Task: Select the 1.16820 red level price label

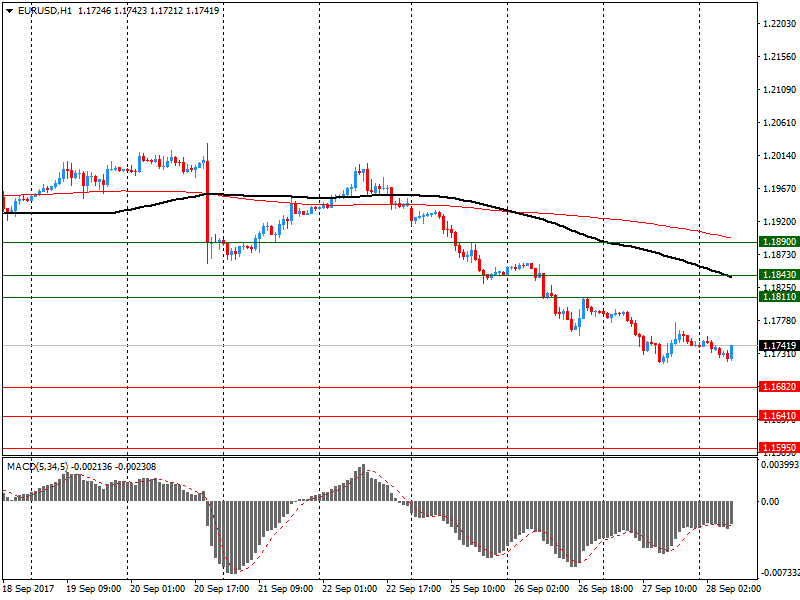Action: pos(779,386)
